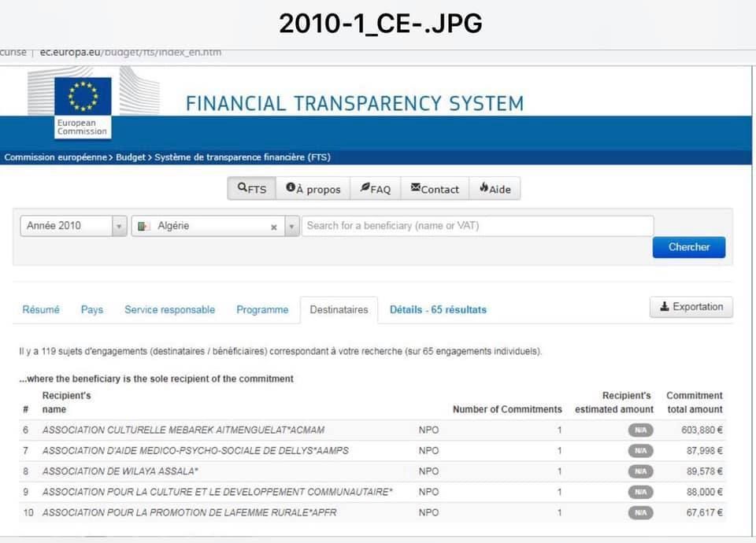Open the Aide help page

[x=495, y=189]
